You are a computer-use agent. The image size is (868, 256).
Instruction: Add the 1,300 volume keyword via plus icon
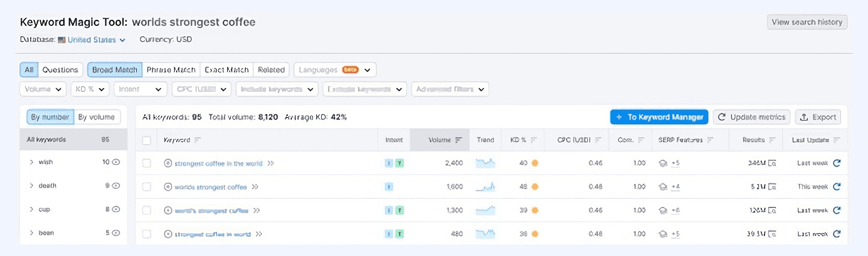[x=168, y=210]
